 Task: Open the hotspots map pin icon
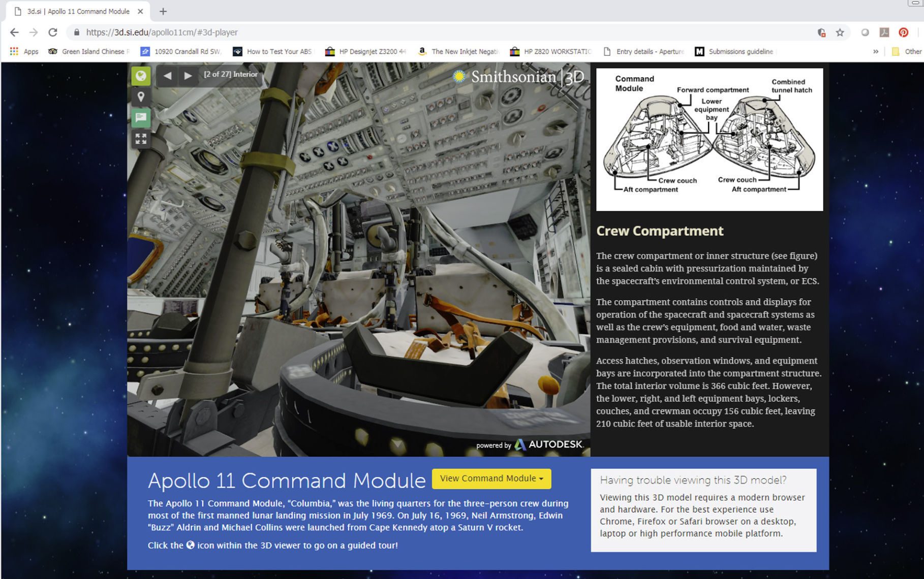(x=141, y=96)
